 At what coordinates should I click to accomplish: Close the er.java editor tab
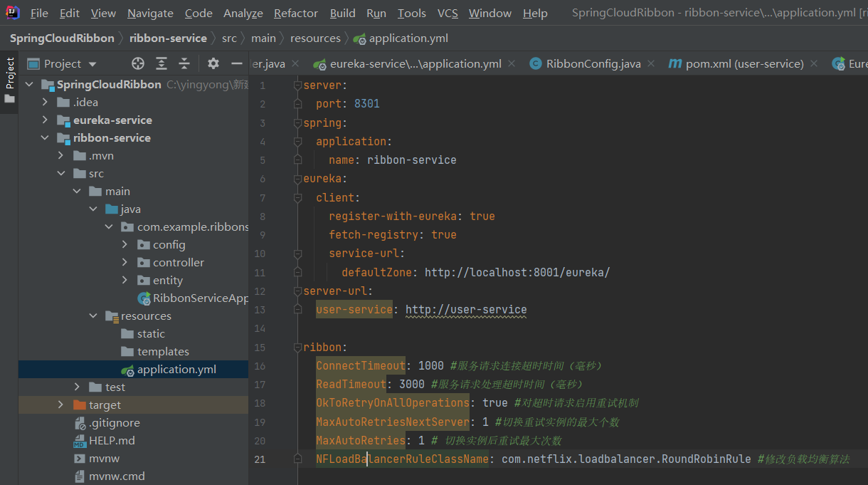(295, 64)
